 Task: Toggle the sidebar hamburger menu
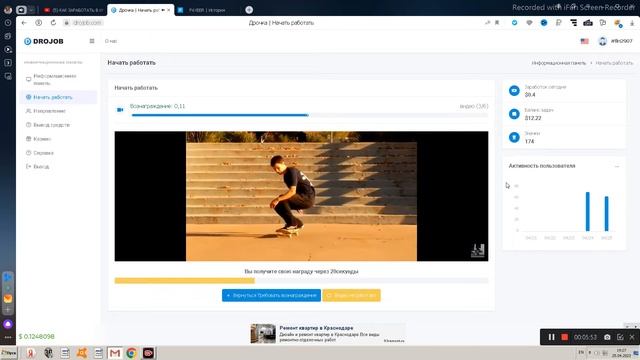pyautogui.click(x=92, y=41)
